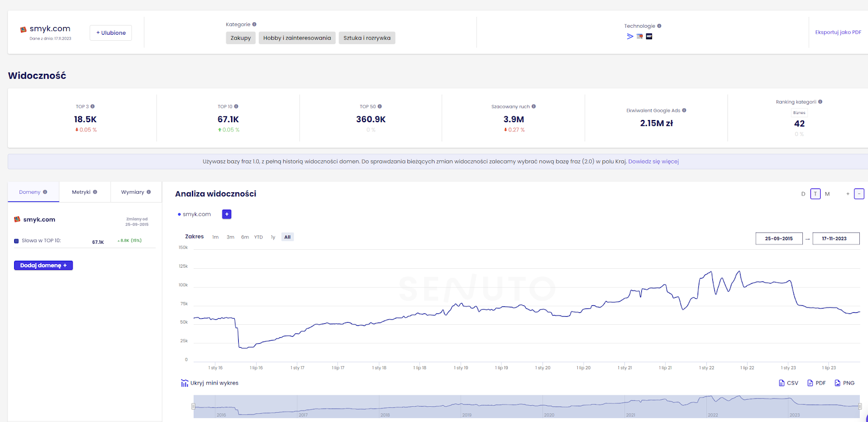Viewport: 868px width, 422px height.
Task: Click the start date field 25-09-2015
Action: click(x=779, y=238)
